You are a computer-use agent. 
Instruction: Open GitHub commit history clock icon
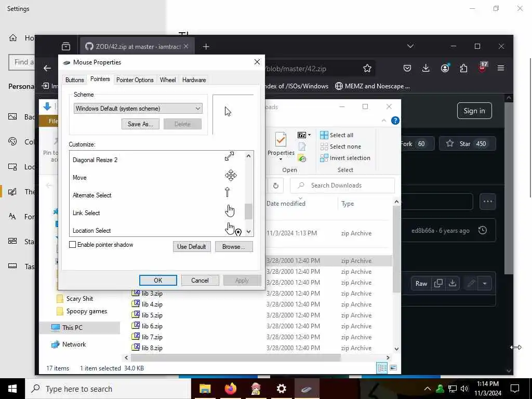pos(483,230)
